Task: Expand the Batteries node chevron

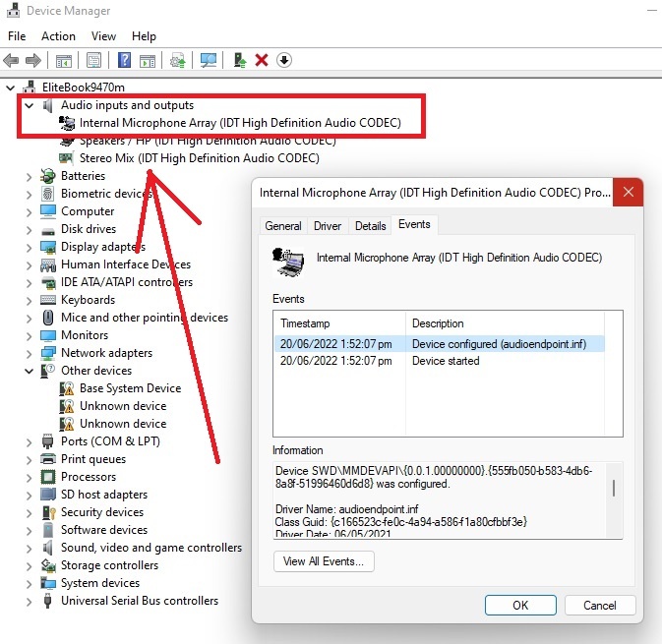Action: click(29, 177)
